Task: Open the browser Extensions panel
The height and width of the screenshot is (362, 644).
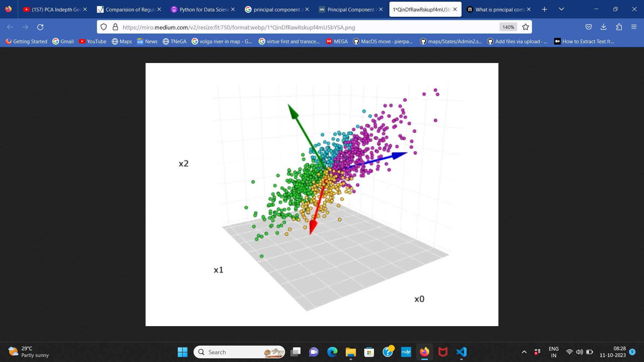Action: [x=620, y=27]
